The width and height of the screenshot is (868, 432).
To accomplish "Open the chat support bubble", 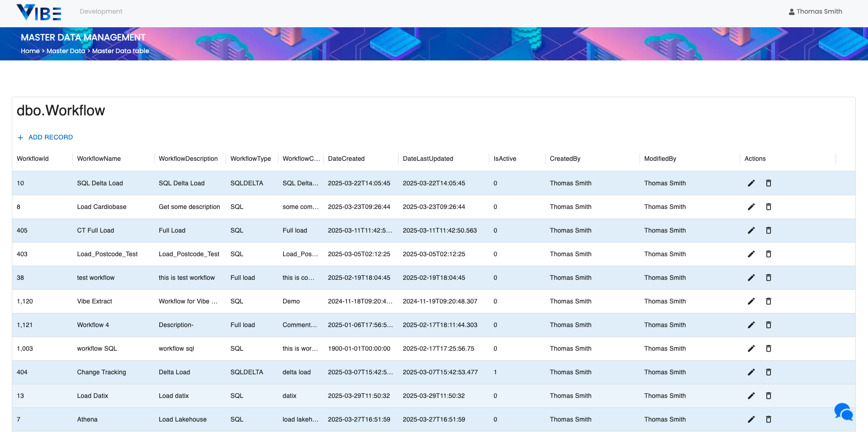I will click(843, 412).
